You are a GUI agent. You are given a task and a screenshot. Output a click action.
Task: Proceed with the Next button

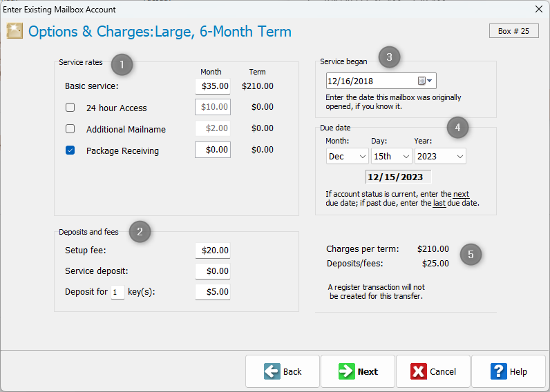[x=358, y=371]
